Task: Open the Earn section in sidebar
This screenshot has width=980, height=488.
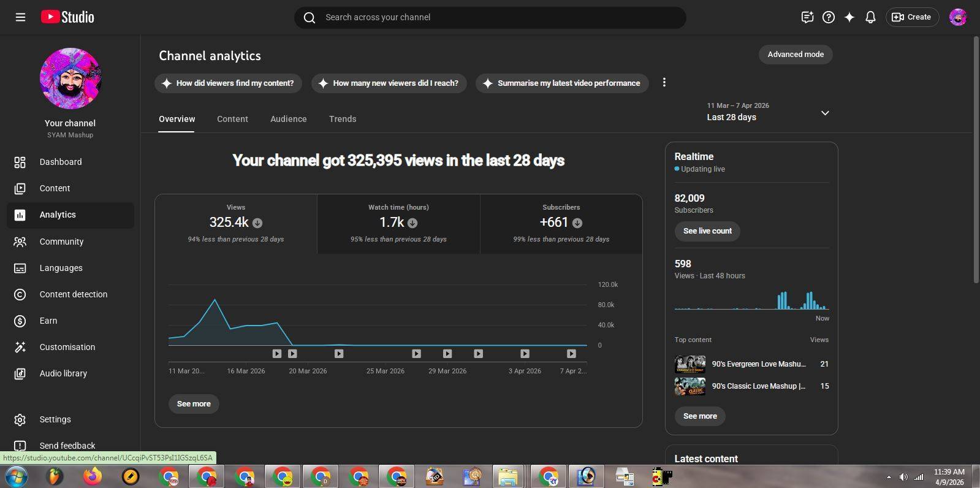Action: coord(48,321)
